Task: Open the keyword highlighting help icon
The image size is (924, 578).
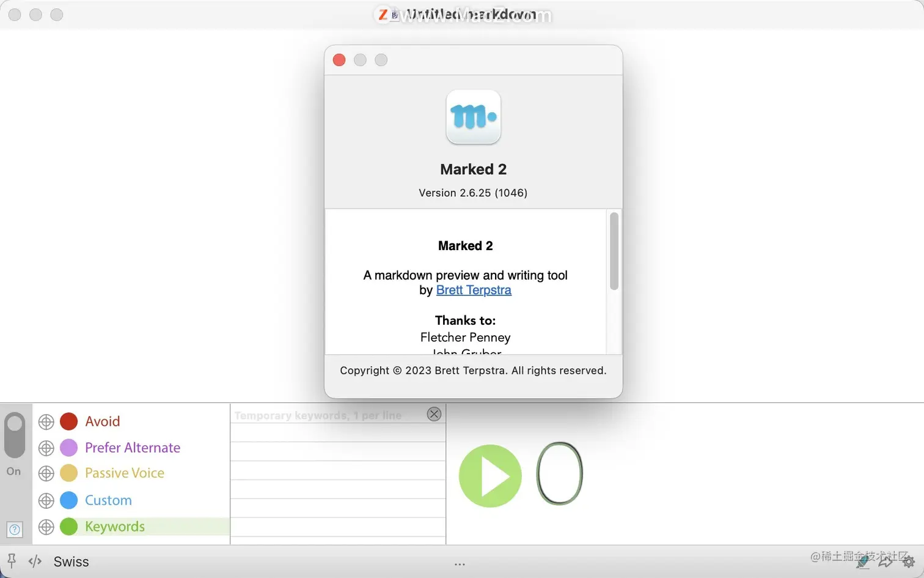Action: pyautogui.click(x=15, y=530)
